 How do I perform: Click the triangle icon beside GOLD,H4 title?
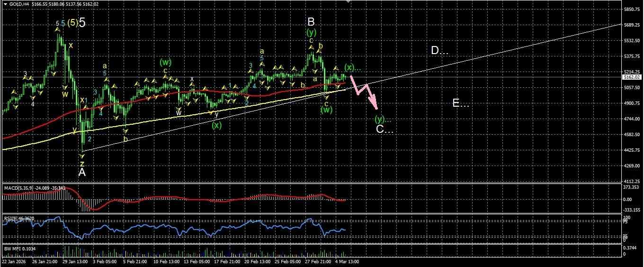[x=5, y=4]
